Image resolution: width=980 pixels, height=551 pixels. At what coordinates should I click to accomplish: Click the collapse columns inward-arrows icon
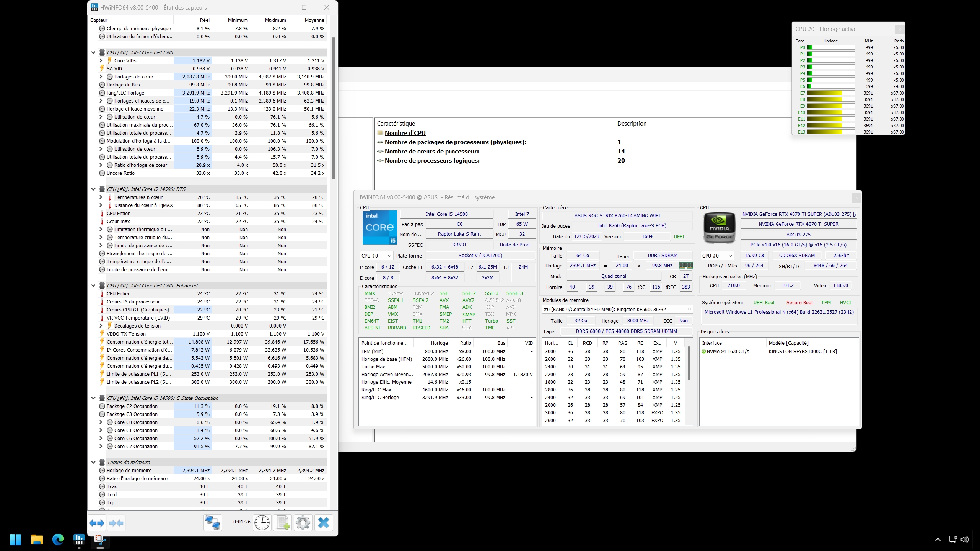coord(116,523)
